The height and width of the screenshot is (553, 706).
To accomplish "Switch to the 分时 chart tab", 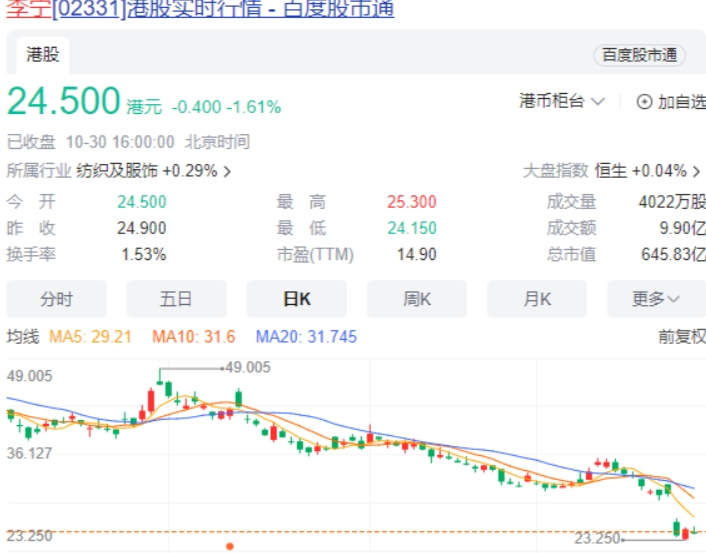I will tap(56, 299).
